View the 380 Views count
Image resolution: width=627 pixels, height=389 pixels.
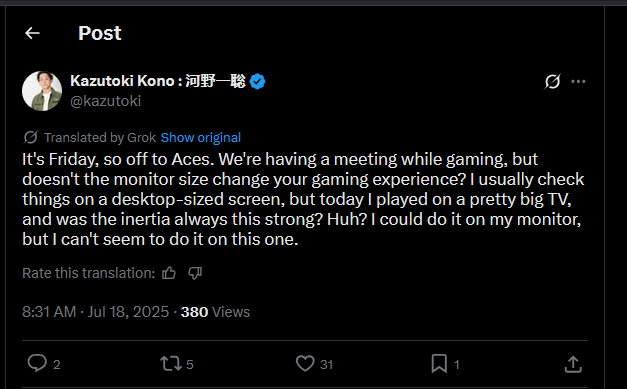click(215, 312)
